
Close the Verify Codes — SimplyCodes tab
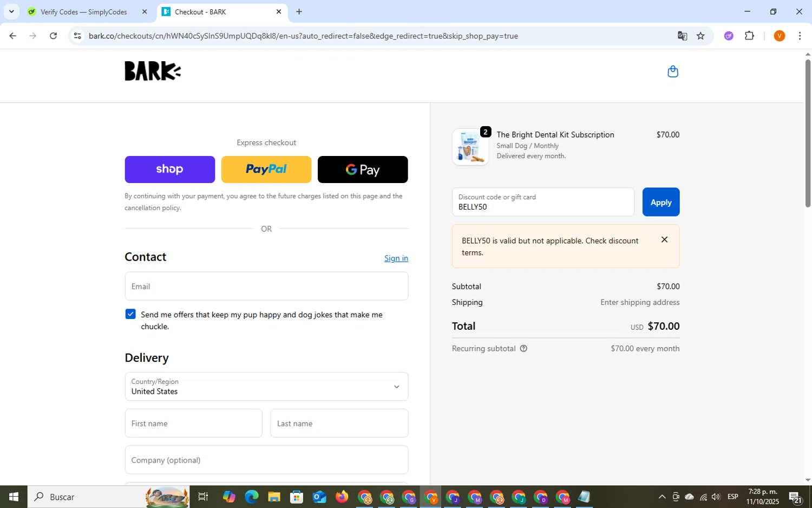[x=144, y=11]
